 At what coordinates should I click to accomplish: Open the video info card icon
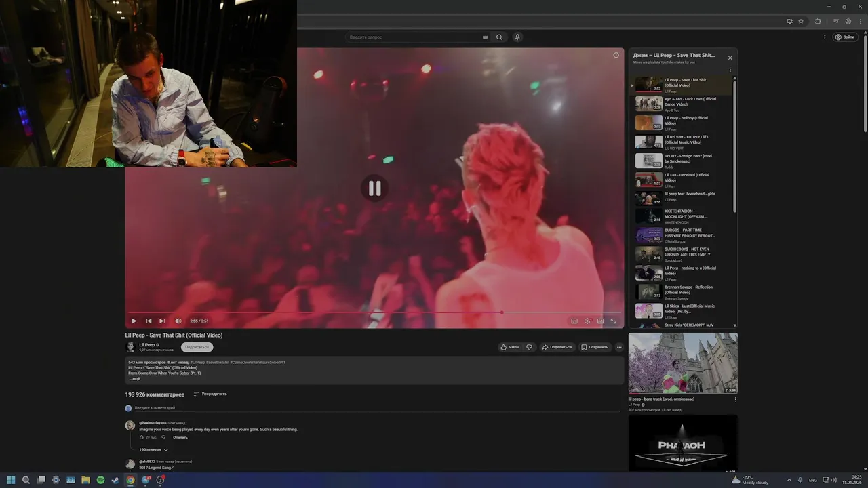(616, 55)
